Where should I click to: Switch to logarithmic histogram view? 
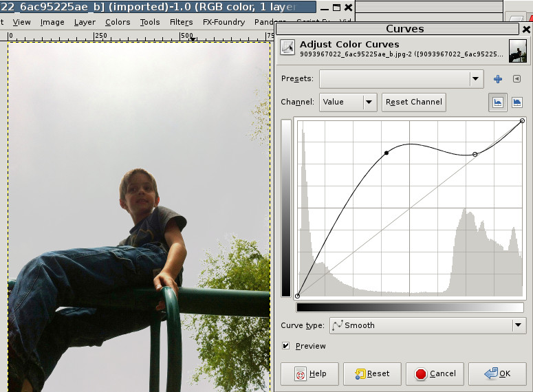pos(517,102)
